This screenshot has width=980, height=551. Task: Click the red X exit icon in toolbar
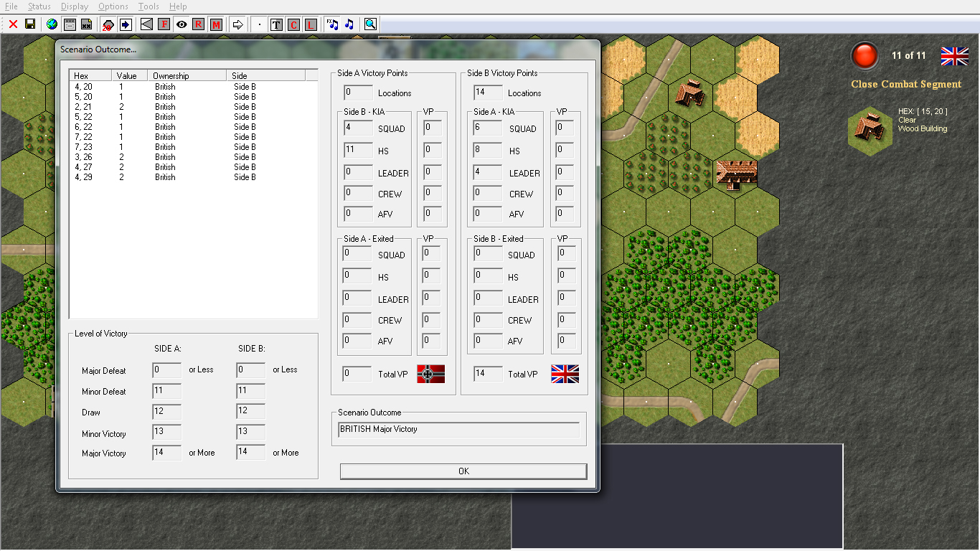point(13,24)
